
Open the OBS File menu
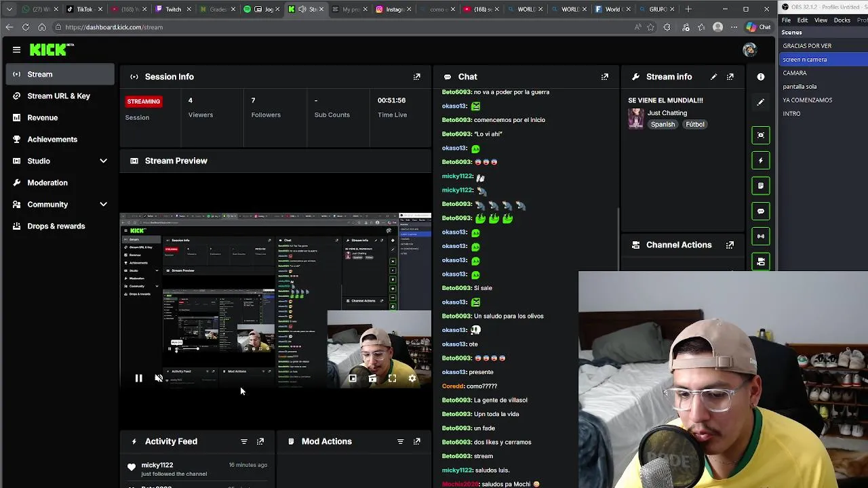click(786, 20)
